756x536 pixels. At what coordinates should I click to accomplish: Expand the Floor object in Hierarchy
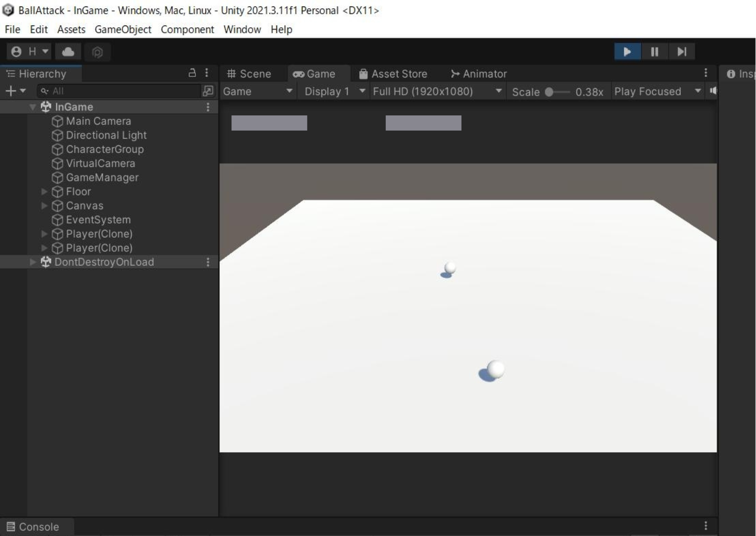coord(44,191)
